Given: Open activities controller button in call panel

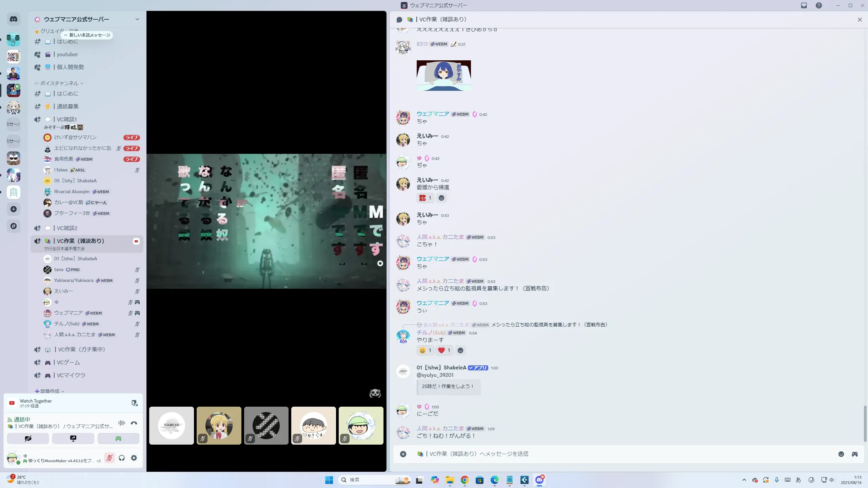Looking at the screenshot, I should coord(118,439).
